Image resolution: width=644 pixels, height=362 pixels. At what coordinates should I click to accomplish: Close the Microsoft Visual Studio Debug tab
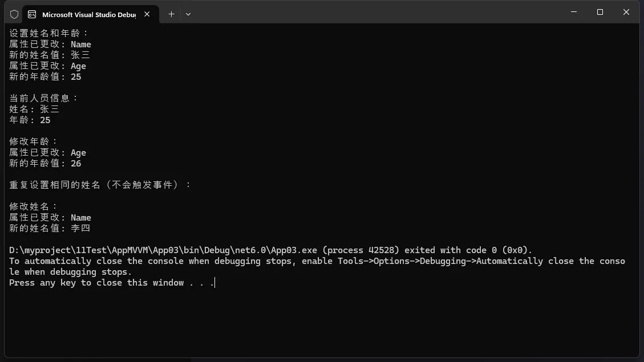point(147,14)
